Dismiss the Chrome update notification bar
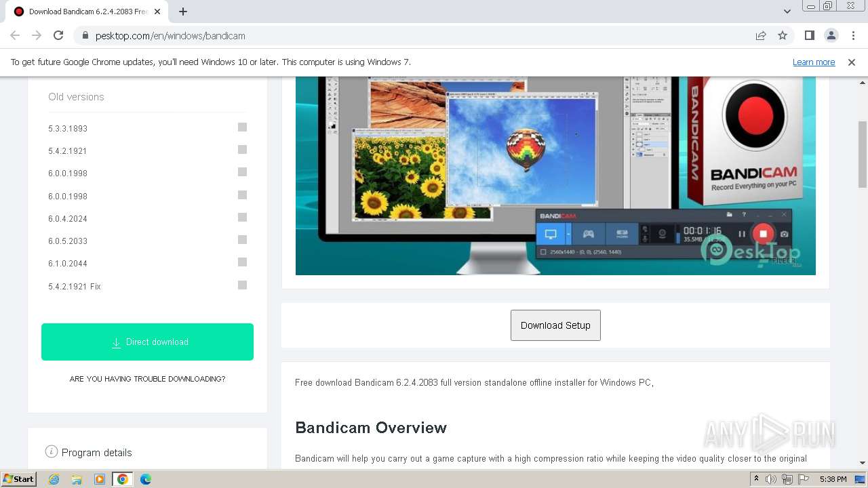Viewport: 868px width, 488px height. [852, 62]
